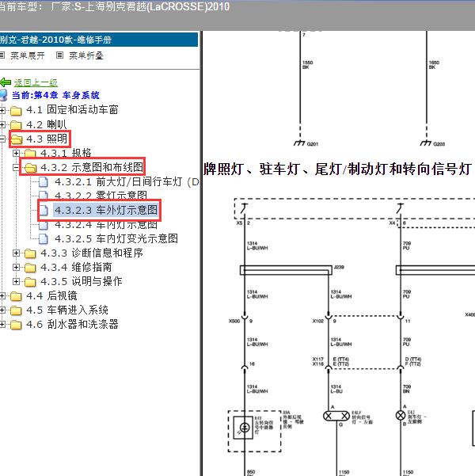Select 4.3.1 规格 in the tree
This screenshot has height=476, width=475.
(66, 153)
